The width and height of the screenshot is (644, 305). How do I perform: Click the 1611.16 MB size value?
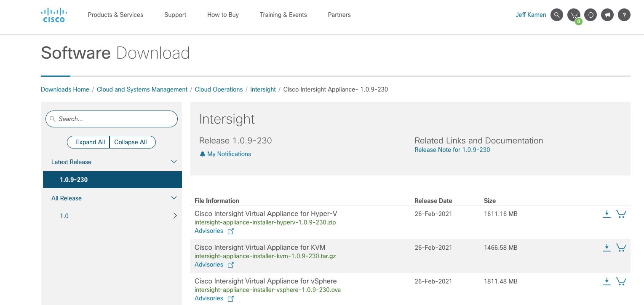pyautogui.click(x=501, y=214)
